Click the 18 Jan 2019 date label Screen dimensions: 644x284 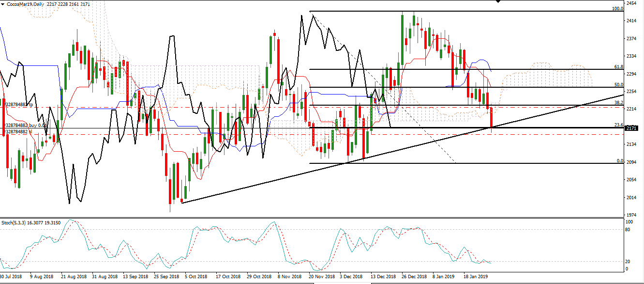pyautogui.click(x=476, y=277)
